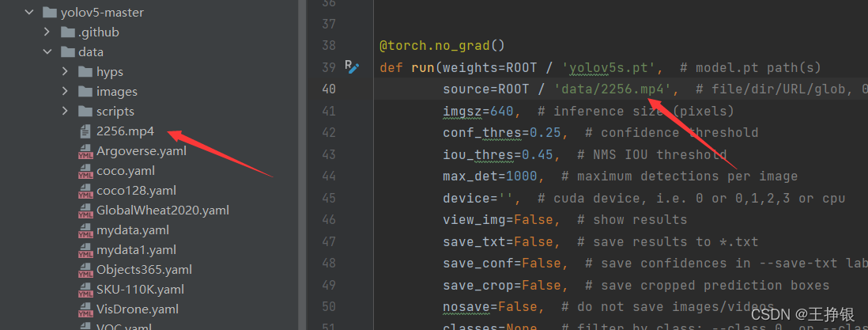Click line number 40 in gutter

[x=328, y=89]
